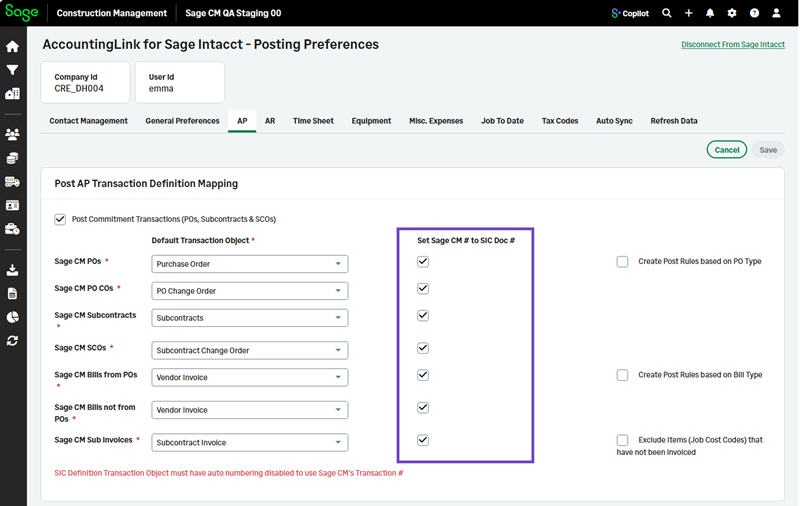Uncheck SIC Doc # for Sage CM SCOs

click(423, 348)
